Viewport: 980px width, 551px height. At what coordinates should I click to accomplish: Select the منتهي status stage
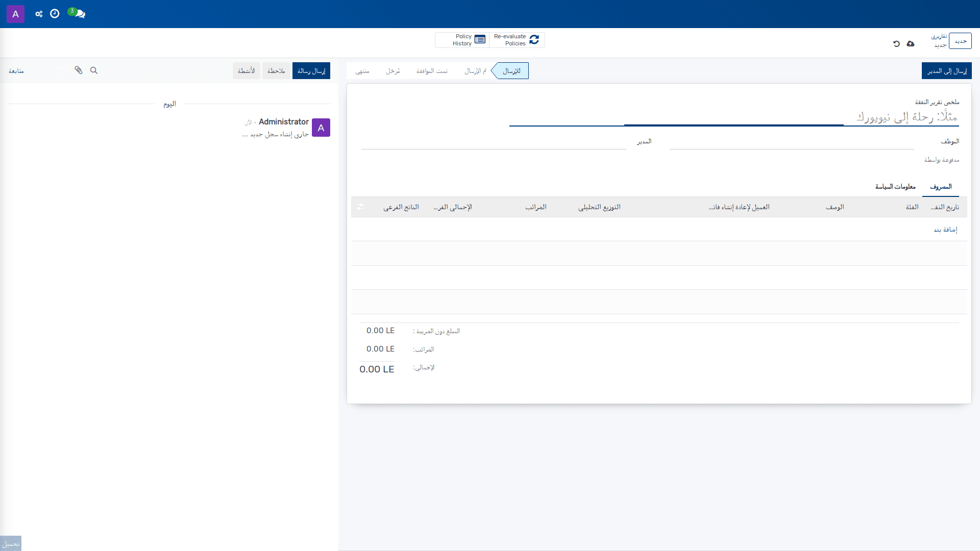(x=362, y=71)
